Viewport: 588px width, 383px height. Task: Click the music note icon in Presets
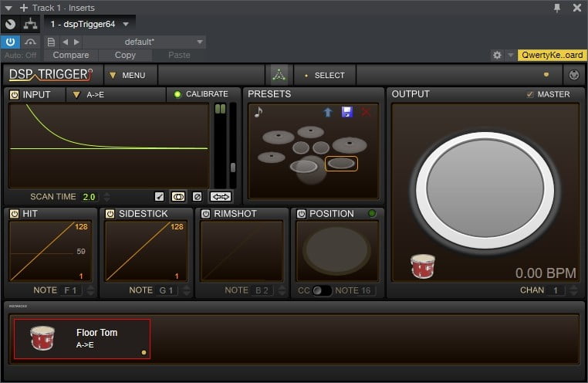click(x=259, y=113)
